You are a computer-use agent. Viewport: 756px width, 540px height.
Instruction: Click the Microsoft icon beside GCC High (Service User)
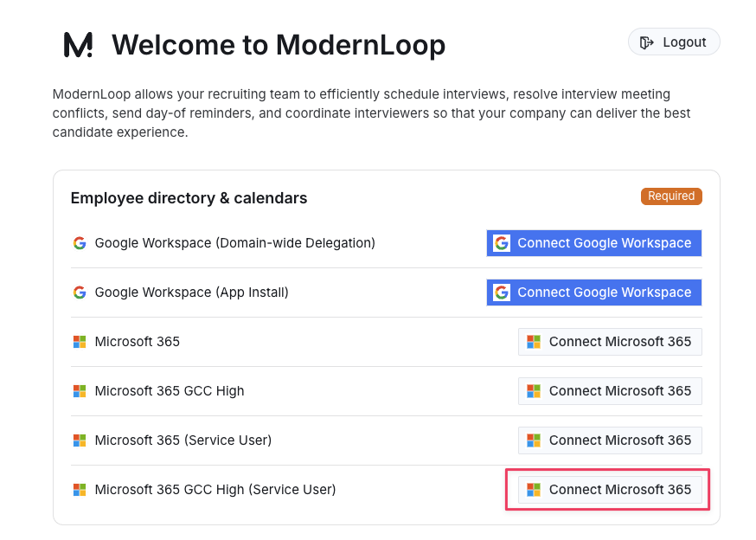(x=80, y=489)
